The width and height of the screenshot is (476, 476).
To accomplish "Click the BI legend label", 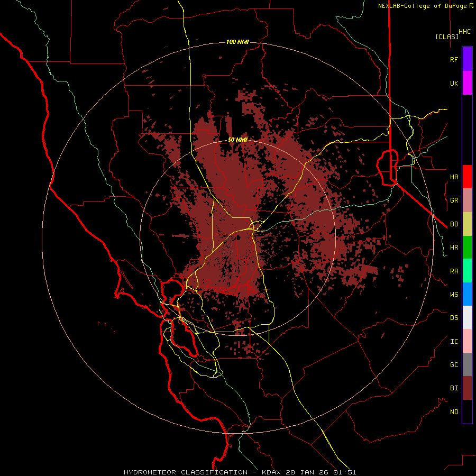I will click(x=454, y=388).
